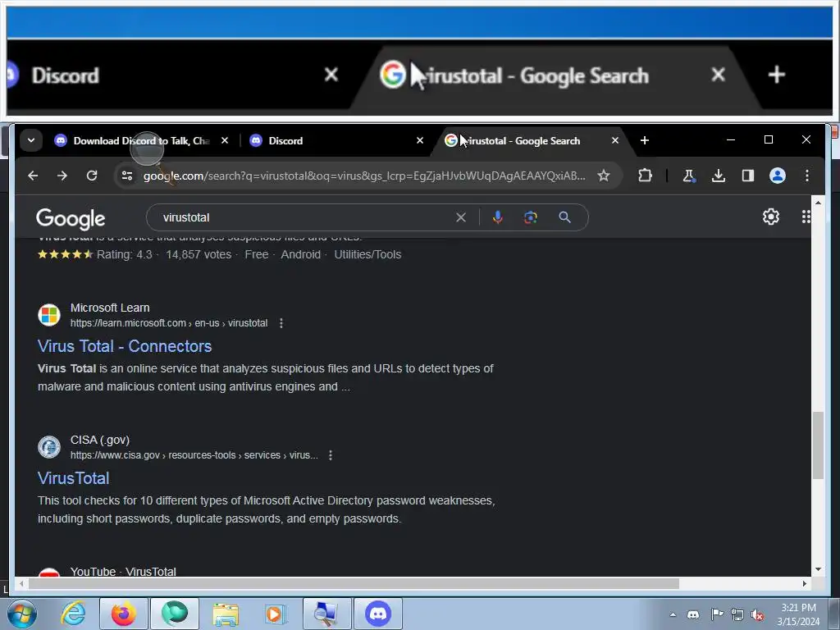Open Action Center flag icon

pyautogui.click(x=716, y=614)
